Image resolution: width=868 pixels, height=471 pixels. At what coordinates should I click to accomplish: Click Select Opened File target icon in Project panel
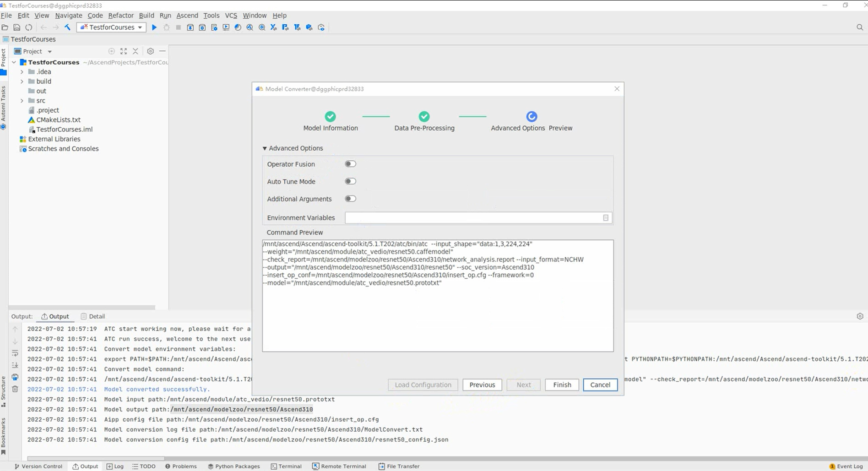tap(111, 51)
